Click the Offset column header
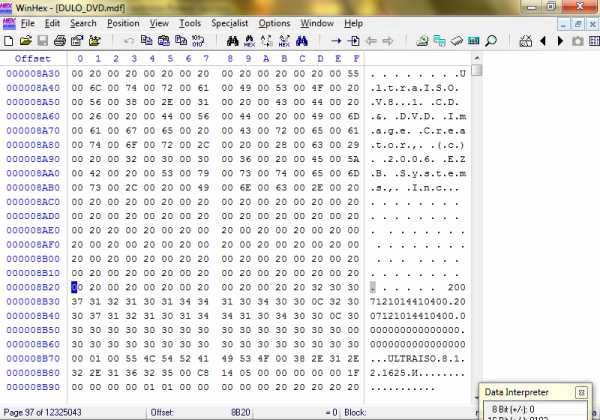The width and height of the screenshot is (600, 420). tap(33, 59)
